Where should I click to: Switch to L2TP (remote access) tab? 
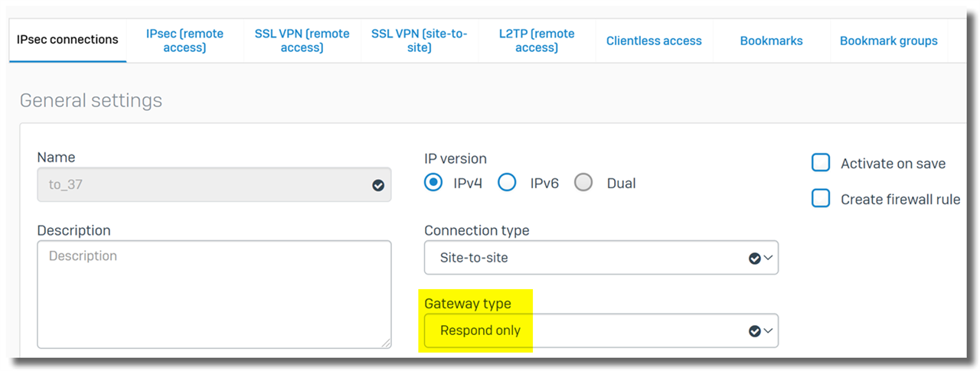(536, 41)
